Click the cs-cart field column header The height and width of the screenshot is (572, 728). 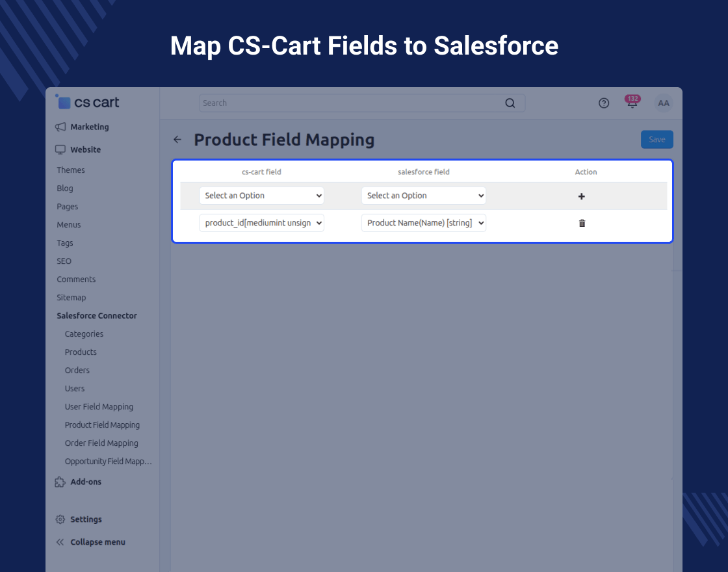[x=261, y=172]
